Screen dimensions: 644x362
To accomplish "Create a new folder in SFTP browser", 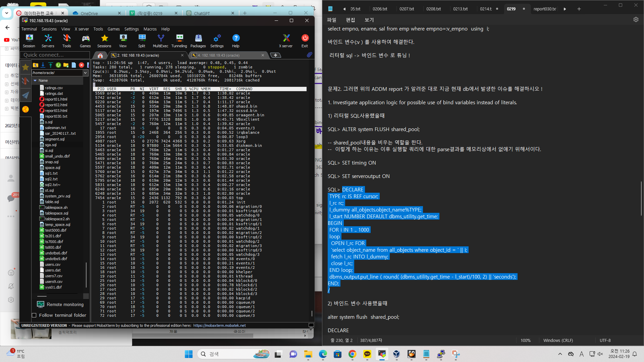I will (x=66, y=65).
